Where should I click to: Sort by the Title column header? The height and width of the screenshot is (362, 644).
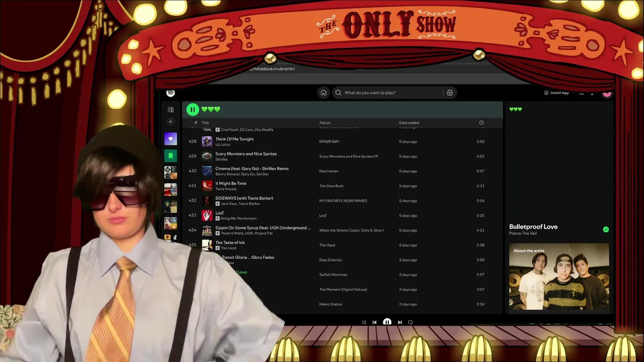(x=205, y=123)
